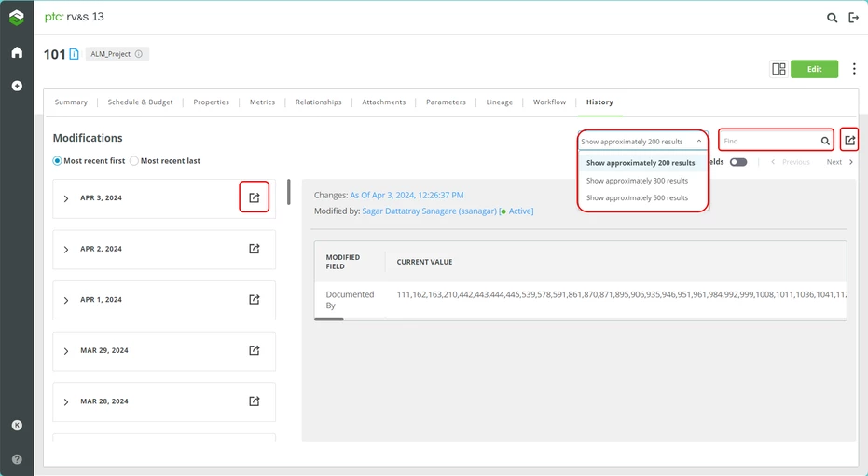Open APR 1, 2024 entry in new view

255,299
